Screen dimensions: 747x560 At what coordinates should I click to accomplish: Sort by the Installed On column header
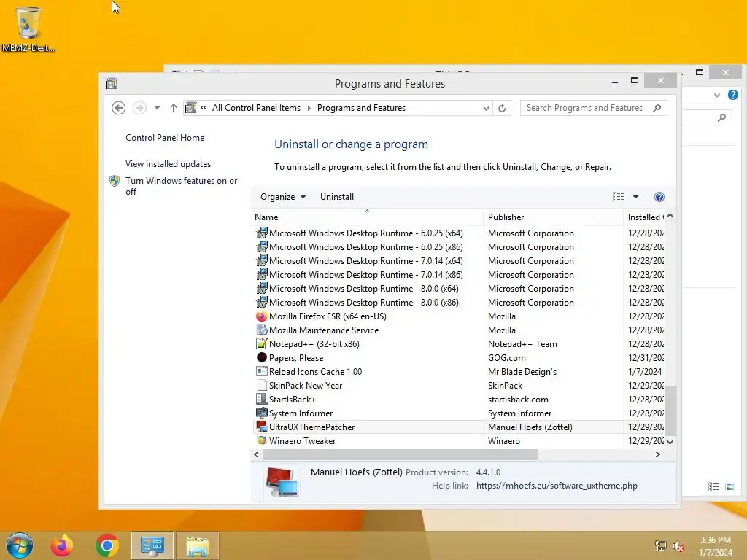(x=644, y=217)
